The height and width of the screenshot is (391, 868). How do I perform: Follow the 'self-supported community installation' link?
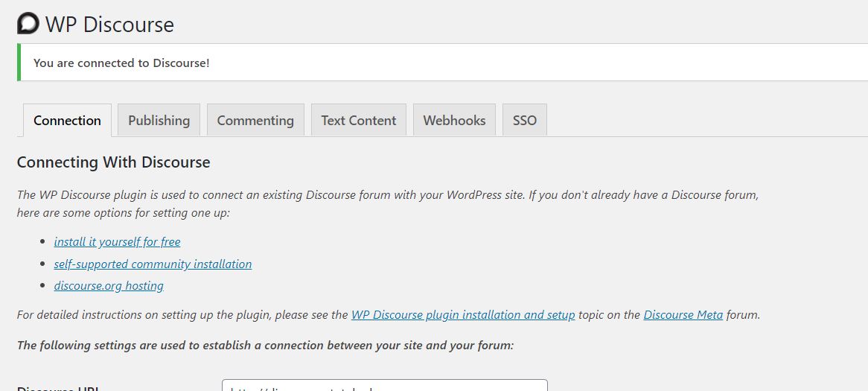pyautogui.click(x=153, y=264)
